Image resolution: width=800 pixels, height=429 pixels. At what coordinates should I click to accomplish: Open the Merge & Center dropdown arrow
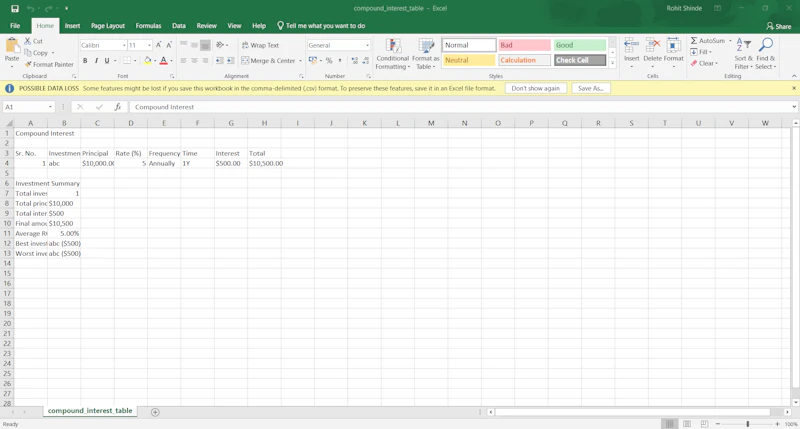point(300,61)
